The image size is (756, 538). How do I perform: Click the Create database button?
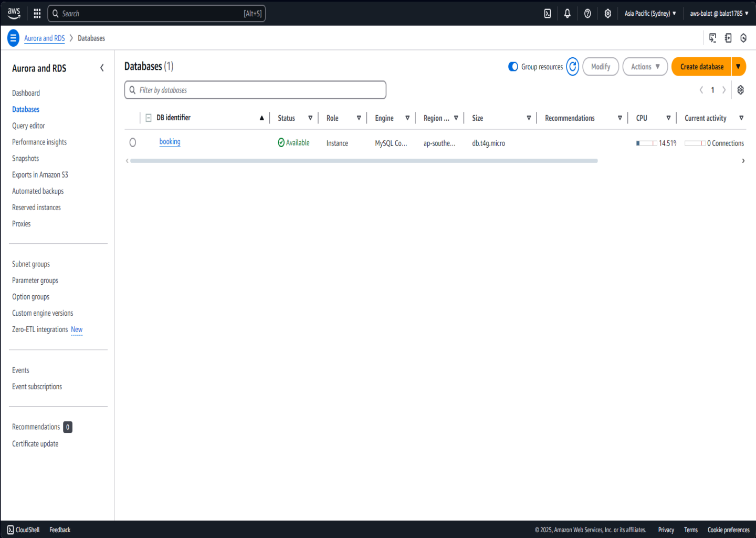pyautogui.click(x=701, y=67)
